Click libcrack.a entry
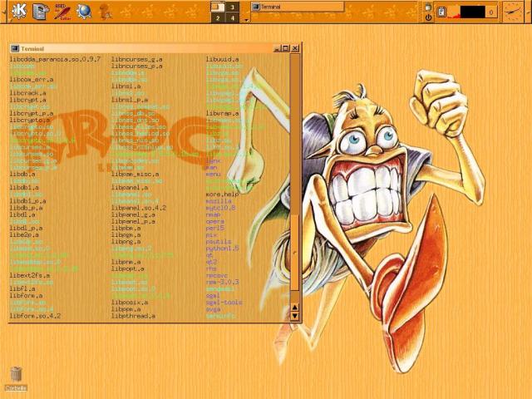 pos(27,93)
